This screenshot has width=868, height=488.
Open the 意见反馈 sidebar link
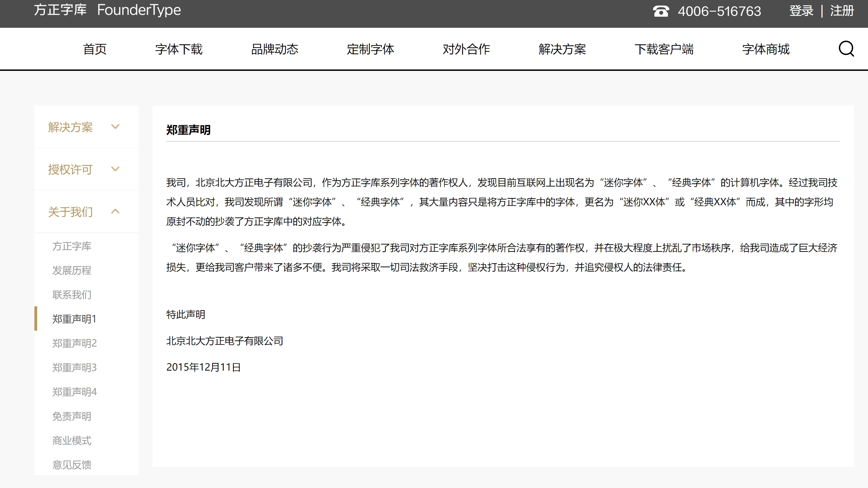click(72, 465)
